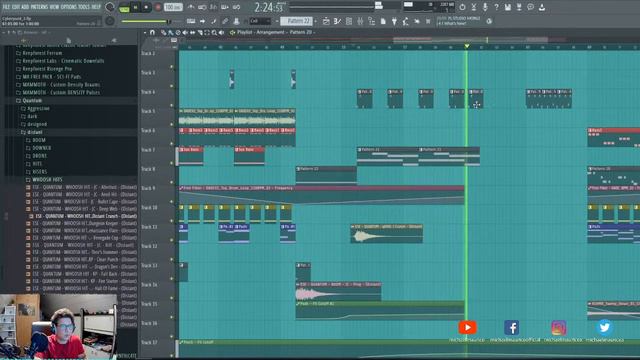Toggle the playlist magnet snap icon
Viewport: 640px width, 360px height.
(x=152, y=32)
